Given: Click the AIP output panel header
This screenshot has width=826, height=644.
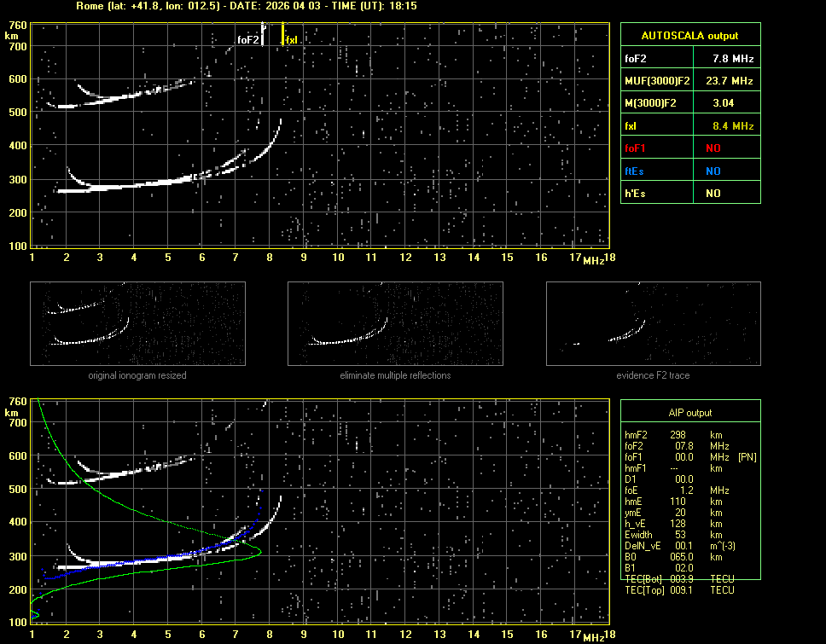Looking at the screenshot, I should point(689,413).
